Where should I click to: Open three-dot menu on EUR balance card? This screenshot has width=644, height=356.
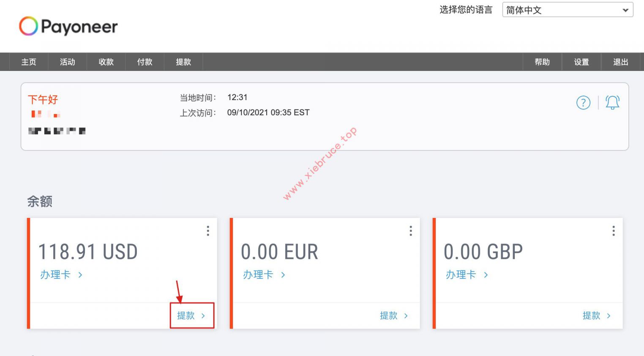click(x=411, y=231)
